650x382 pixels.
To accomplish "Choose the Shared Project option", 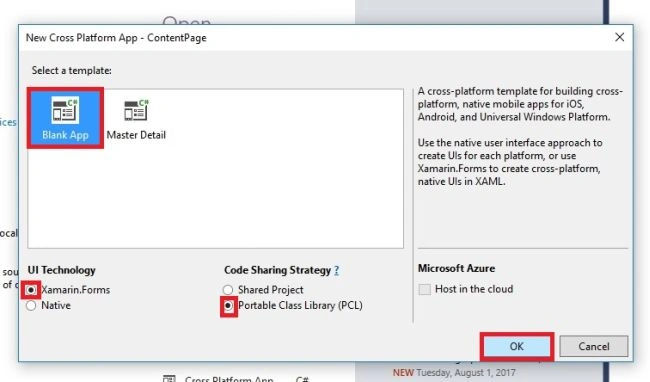I will pos(228,290).
